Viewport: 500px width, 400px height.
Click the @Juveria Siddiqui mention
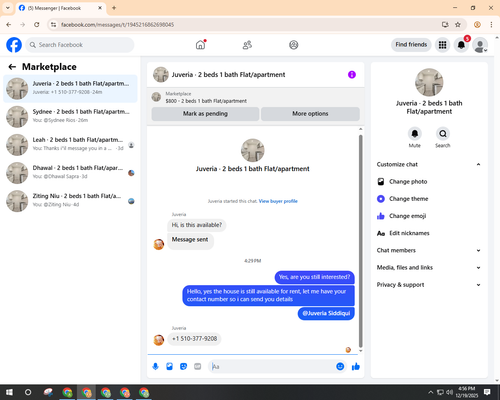[x=326, y=313]
